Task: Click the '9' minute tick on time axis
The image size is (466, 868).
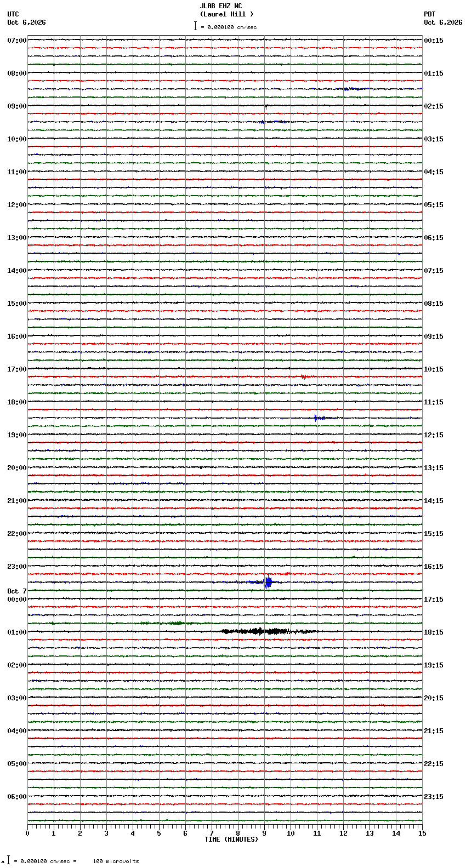Action: pyautogui.click(x=264, y=833)
